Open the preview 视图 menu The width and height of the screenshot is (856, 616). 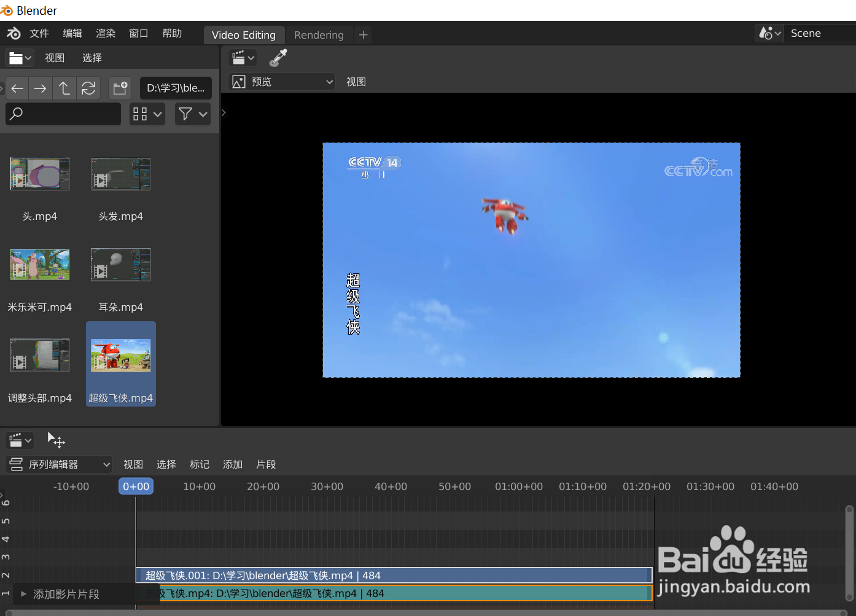[356, 82]
